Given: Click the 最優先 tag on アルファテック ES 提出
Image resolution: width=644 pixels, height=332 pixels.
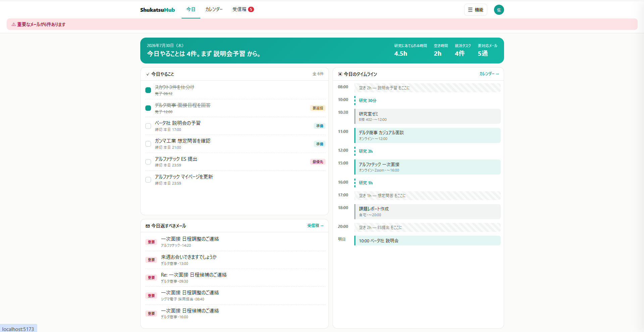Looking at the screenshot, I should 318,162.
